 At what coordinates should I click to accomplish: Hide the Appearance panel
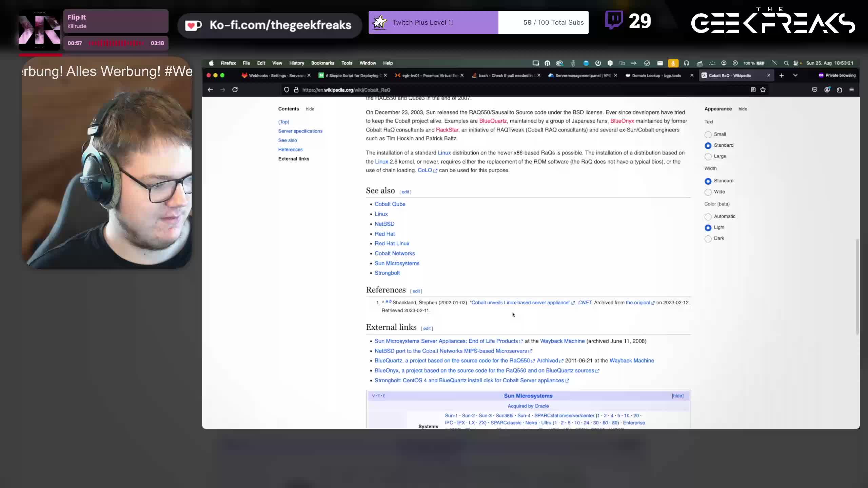coord(743,109)
